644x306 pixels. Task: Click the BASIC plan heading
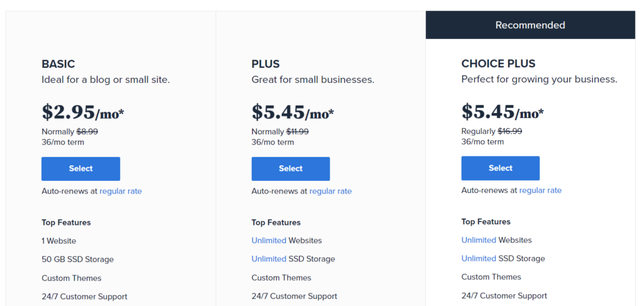pyautogui.click(x=58, y=64)
